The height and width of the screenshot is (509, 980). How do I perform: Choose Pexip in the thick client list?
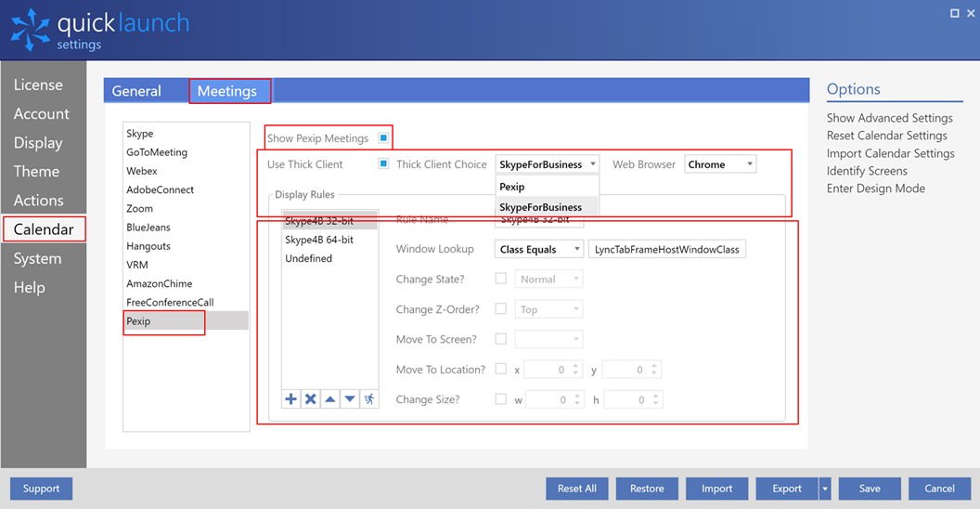(x=548, y=187)
